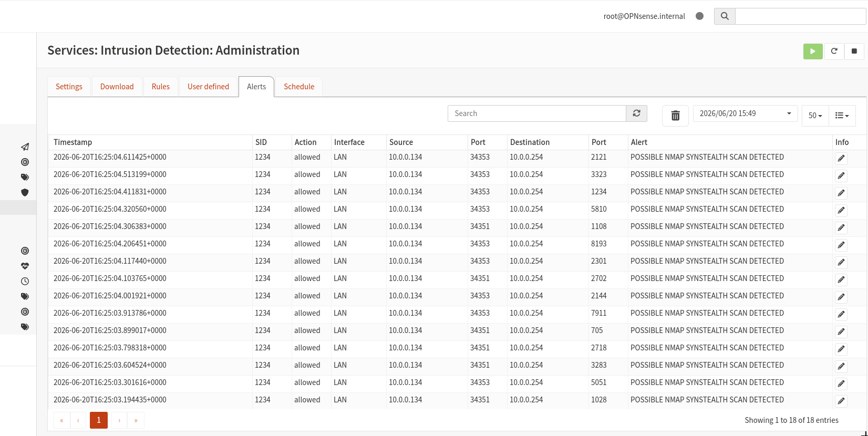Click the shield icon in sidebar
This screenshot has width=868, height=436.
[x=25, y=192]
